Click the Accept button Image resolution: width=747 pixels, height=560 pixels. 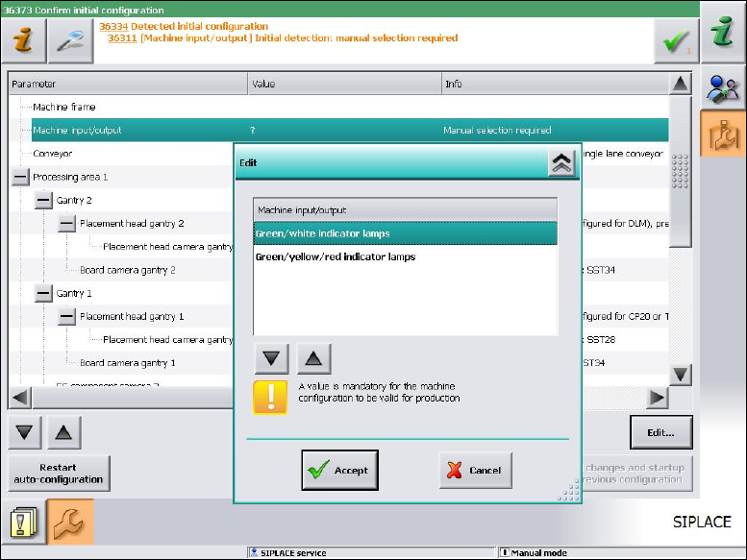339,470
